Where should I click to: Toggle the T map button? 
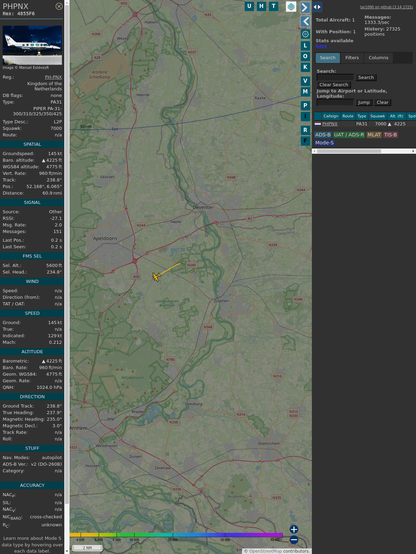click(274, 6)
